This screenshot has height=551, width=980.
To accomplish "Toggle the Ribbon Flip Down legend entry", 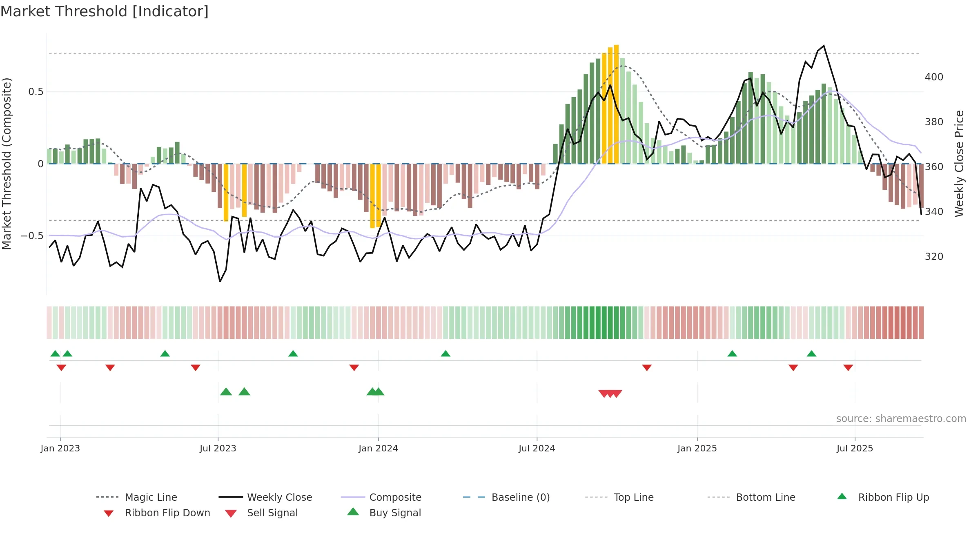I will pos(157,513).
